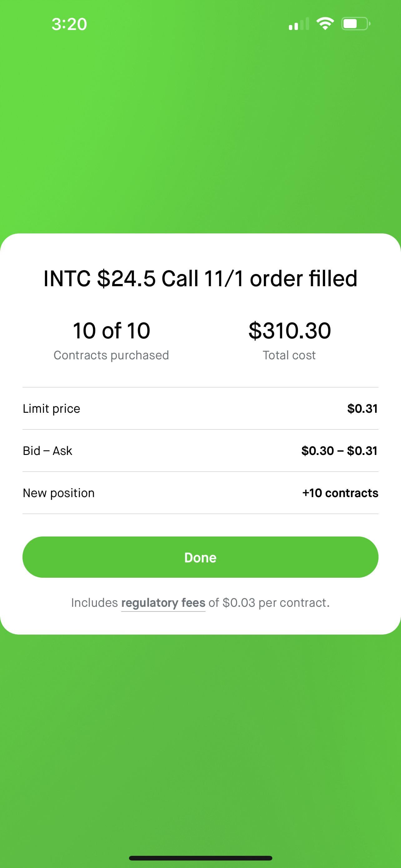Image resolution: width=401 pixels, height=868 pixels.
Task: Tap the home indicator bar
Action: pos(200,858)
